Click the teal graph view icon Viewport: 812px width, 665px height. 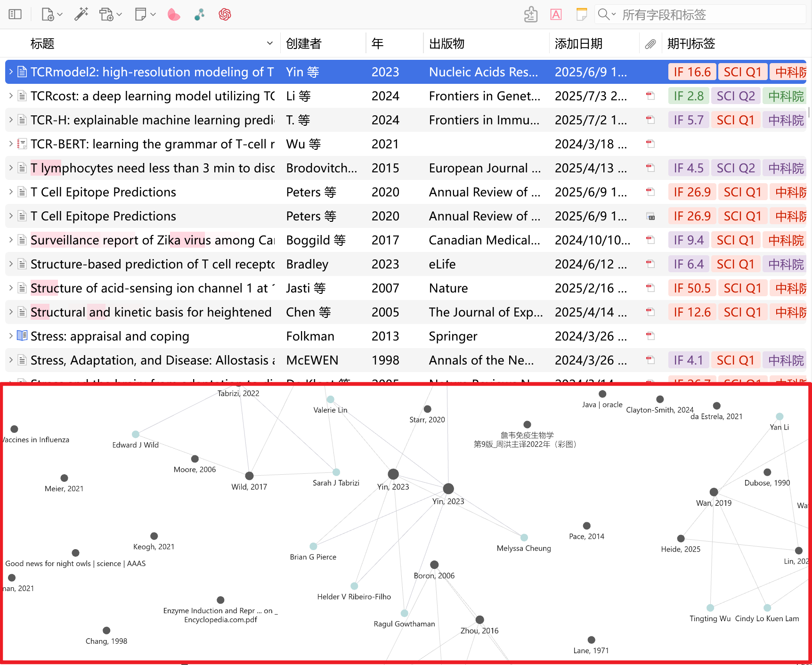click(x=200, y=15)
